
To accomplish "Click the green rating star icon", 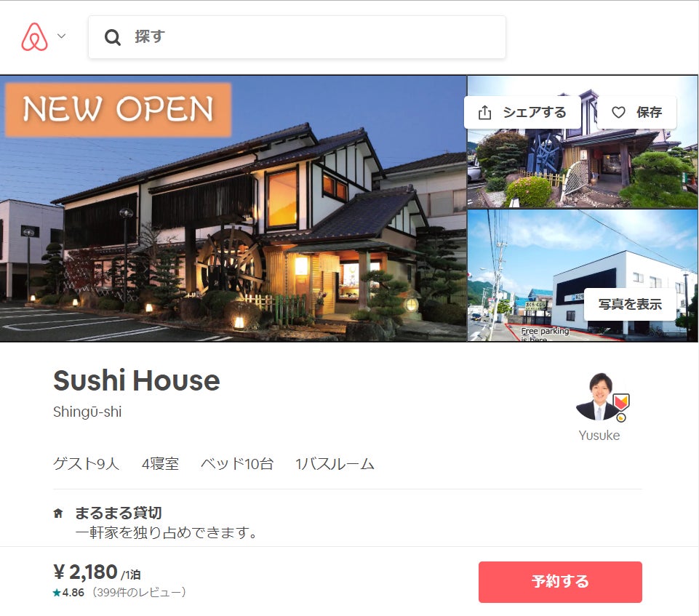I will pos(57,593).
